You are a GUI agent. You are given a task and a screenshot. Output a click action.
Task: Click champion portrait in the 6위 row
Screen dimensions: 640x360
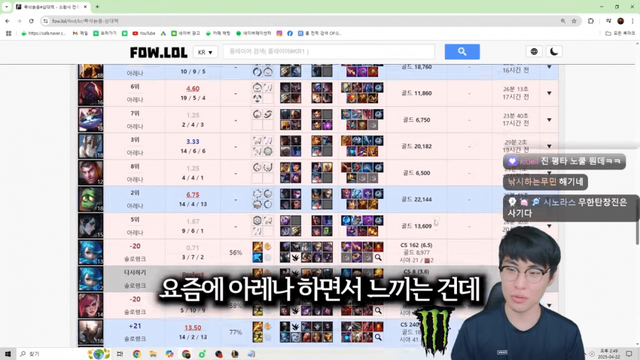click(91, 93)
